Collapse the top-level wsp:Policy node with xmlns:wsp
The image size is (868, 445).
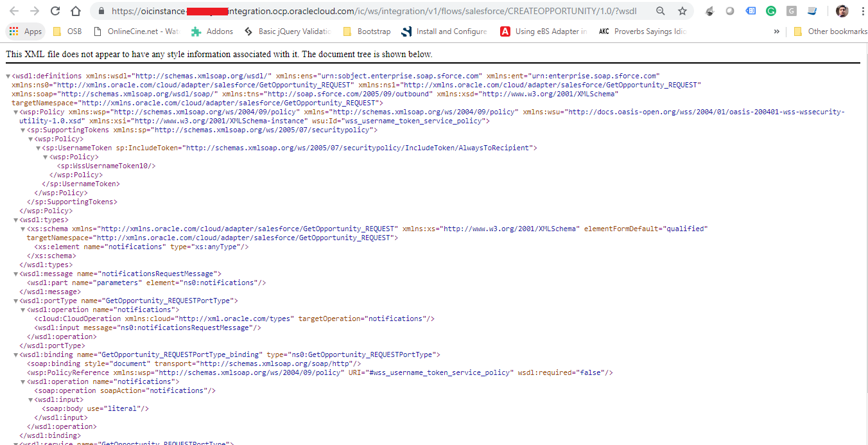tap(15, 112)
